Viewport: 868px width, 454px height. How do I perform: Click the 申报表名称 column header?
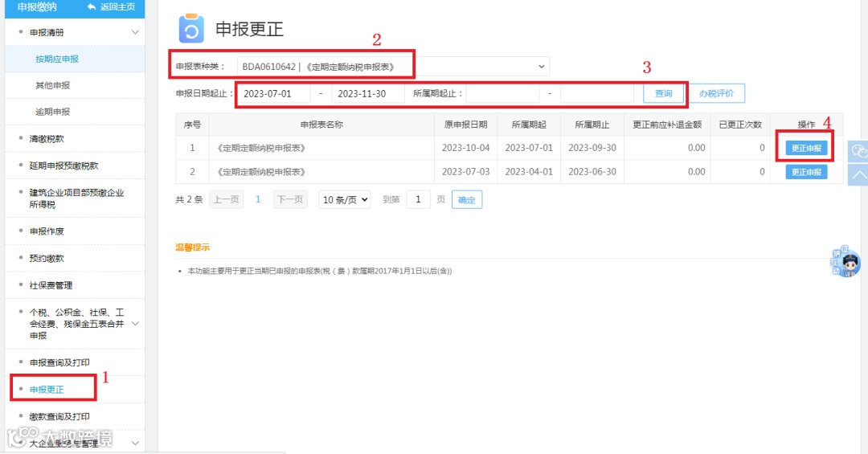tap(321, 125)
